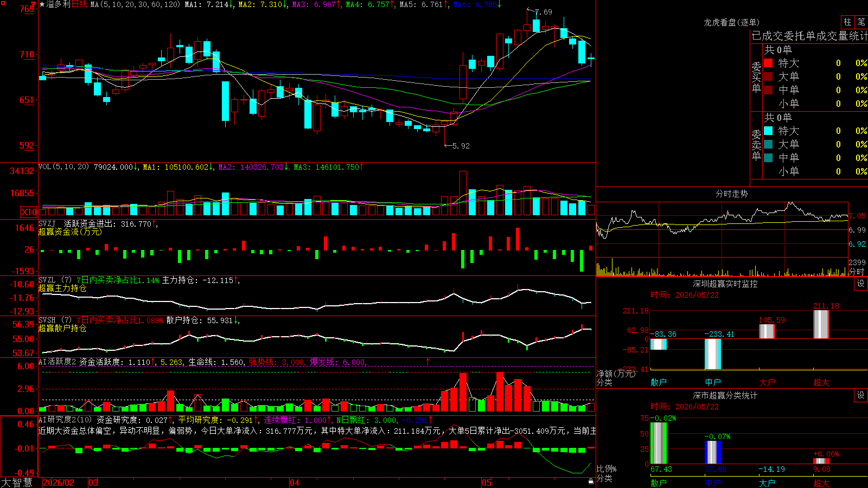Click the 5.92 low price annotation
The height and width of the screenshot is (488, 868).
point(461,146)
